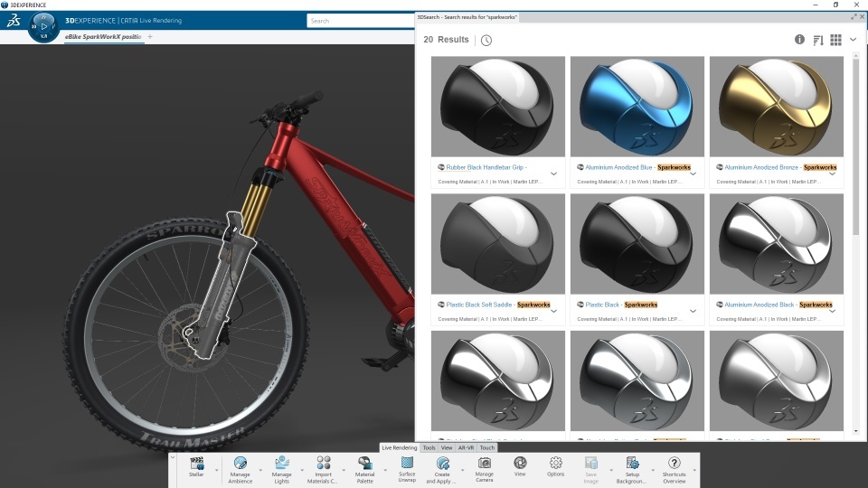Toggle the information panel icon

click(x=799, y=39)
